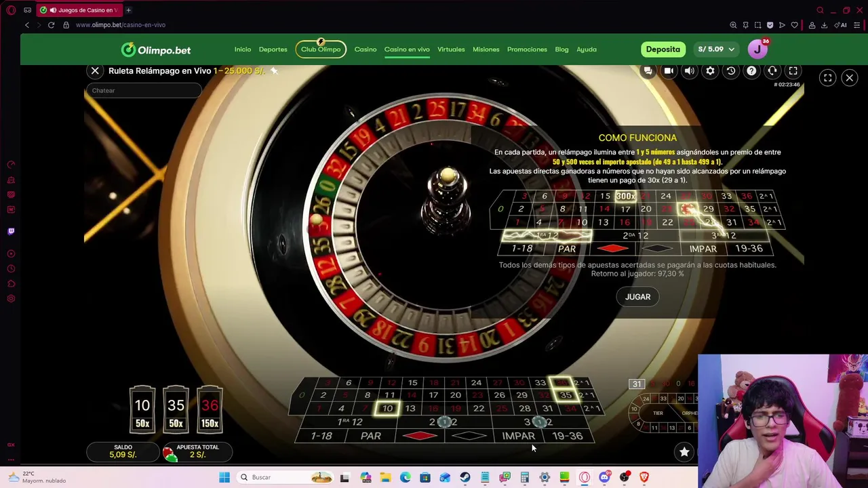Reload the page with browser refresh icon
Image resolution: width=868 pixels, height=488 pixels.
pyautogui.click(x=51, y=25)
